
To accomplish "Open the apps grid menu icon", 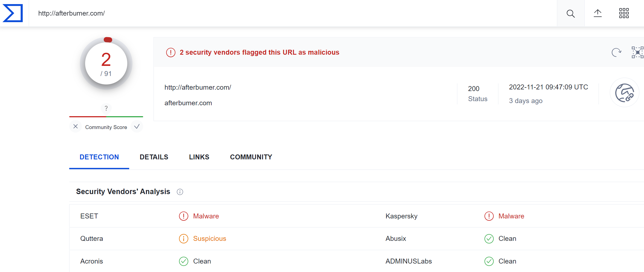I will (x=624, y=13).
